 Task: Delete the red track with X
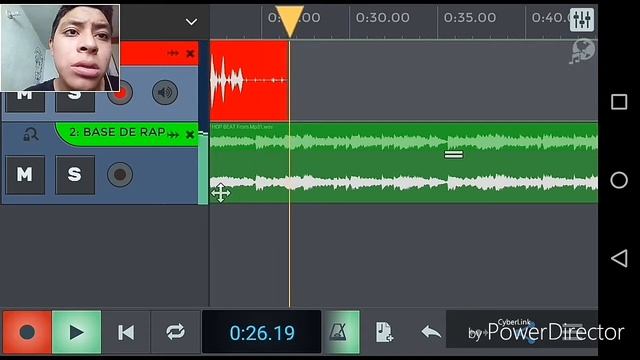pos(190,53)
